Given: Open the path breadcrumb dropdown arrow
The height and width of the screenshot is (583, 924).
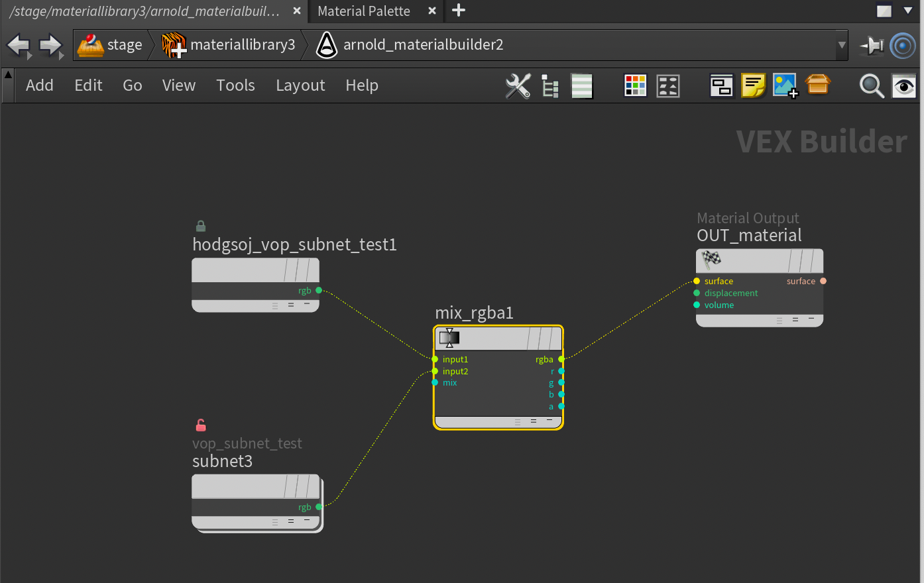Looking at the screenshot, I should click(x=840, y=45).
